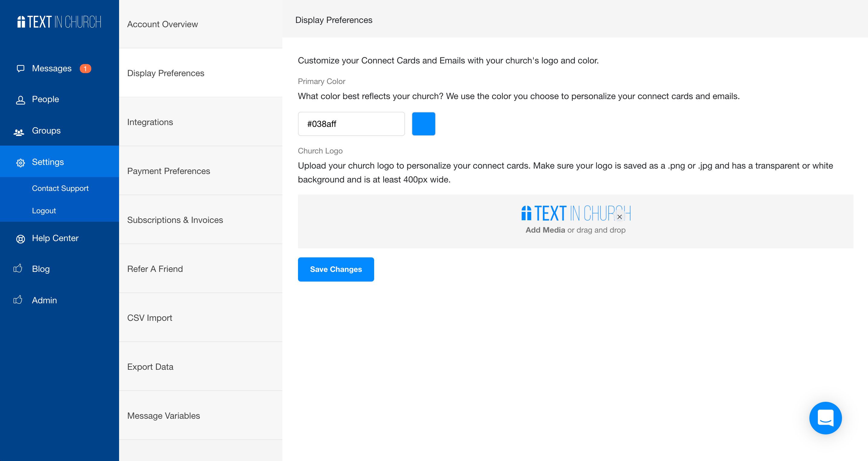Open the chat support bubble

[x=825, y=417]
